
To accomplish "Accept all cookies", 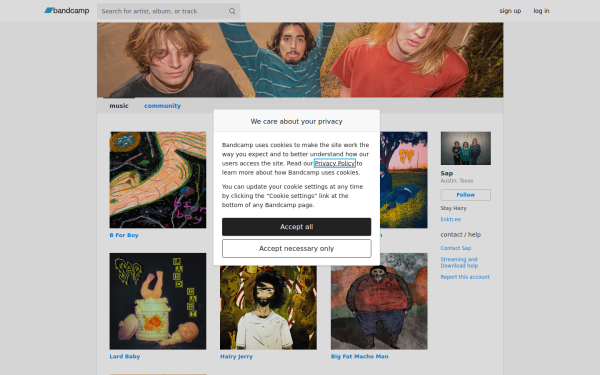I will coord(297,227).
